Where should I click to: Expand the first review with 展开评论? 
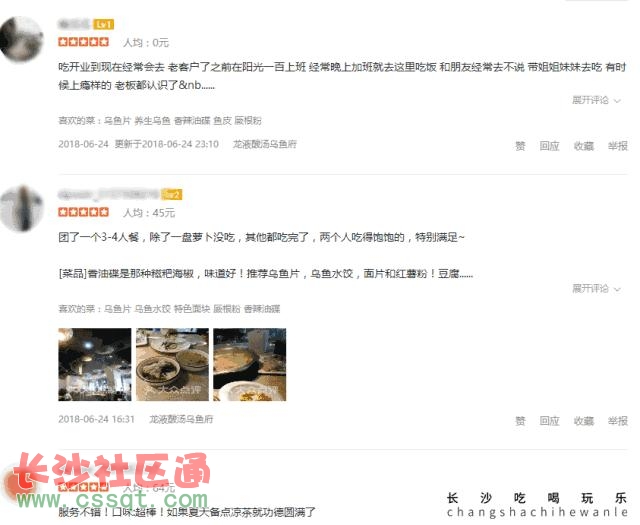[x=596, y=100]
